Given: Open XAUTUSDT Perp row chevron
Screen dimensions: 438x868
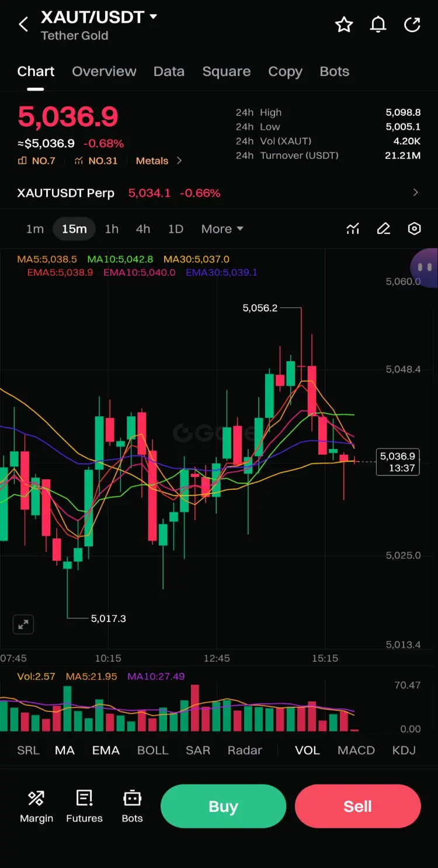Looking at the screenshot, I should click(415, 193).
